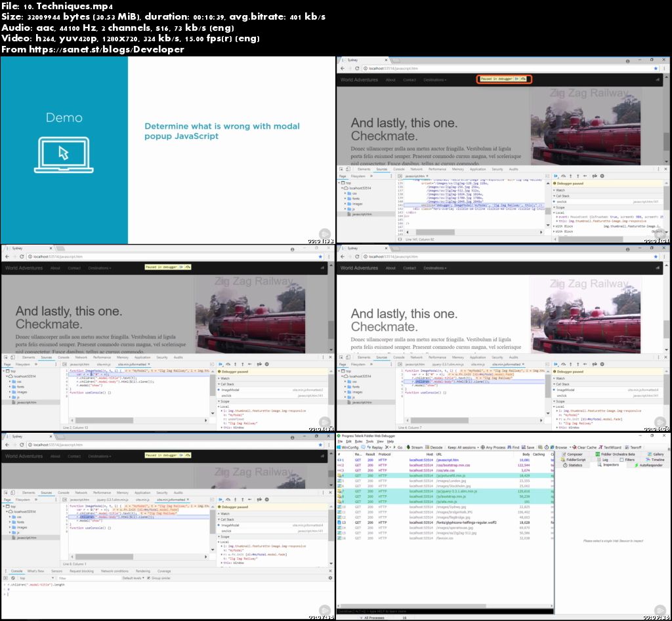Click the Decode button in Fiddler's toolbar

click(434, 447)
